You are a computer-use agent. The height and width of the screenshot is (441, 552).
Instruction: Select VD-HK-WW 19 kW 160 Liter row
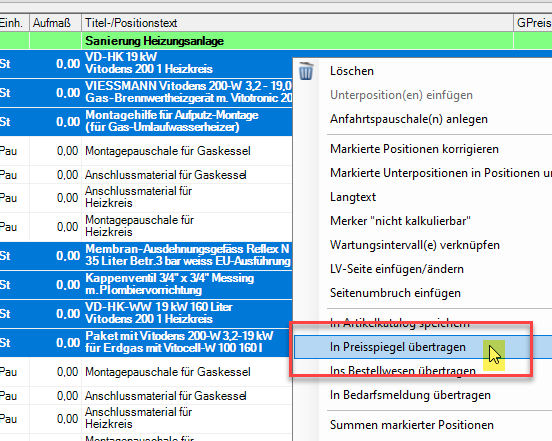click(x=146, y=313)
